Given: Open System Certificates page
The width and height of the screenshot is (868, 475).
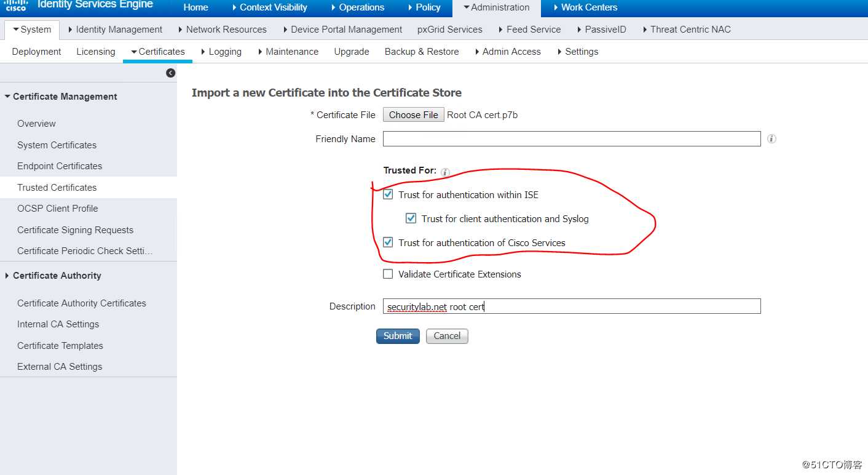Looking at the screenshot, I should pos(57,145).
